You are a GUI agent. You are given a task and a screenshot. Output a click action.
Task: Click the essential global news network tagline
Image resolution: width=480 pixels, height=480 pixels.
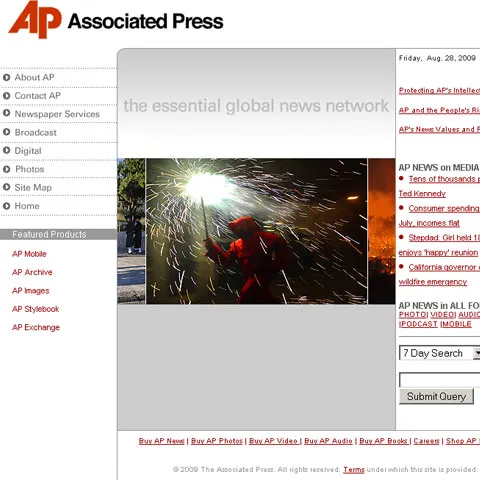coord(256,106)
